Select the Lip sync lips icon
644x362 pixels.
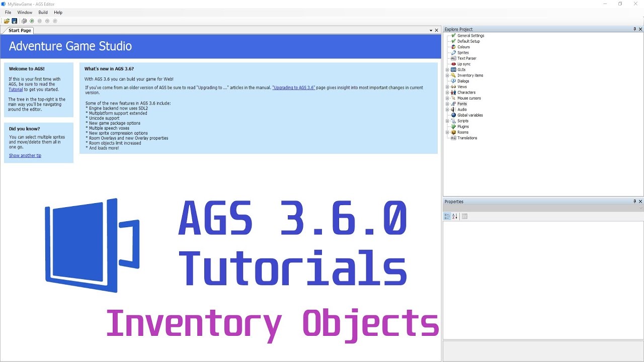point(453,64)
